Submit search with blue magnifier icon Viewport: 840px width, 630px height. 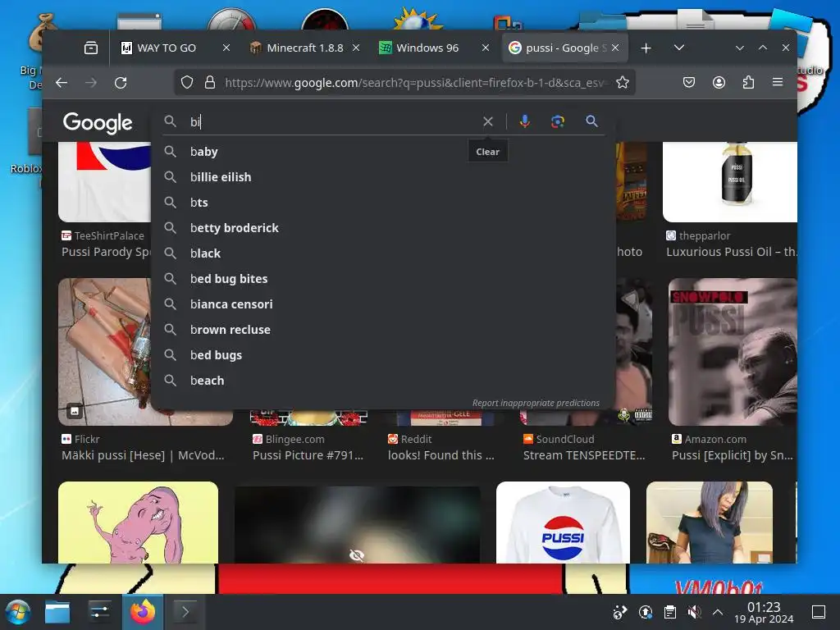(591, 121)
